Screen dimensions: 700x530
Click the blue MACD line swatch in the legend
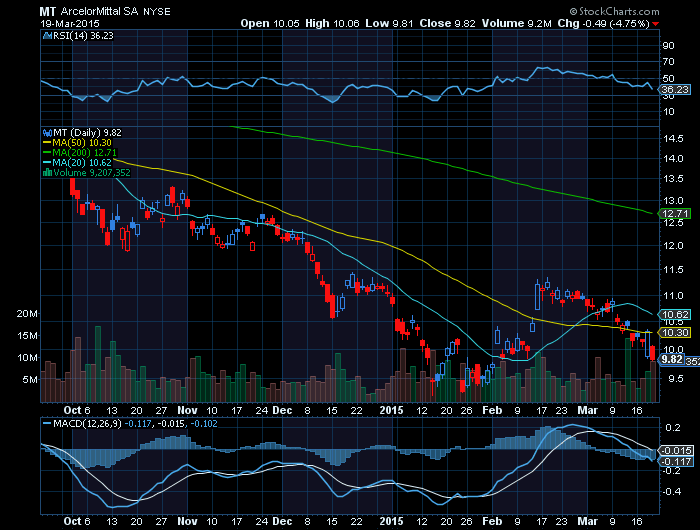[x=47, y=423]
